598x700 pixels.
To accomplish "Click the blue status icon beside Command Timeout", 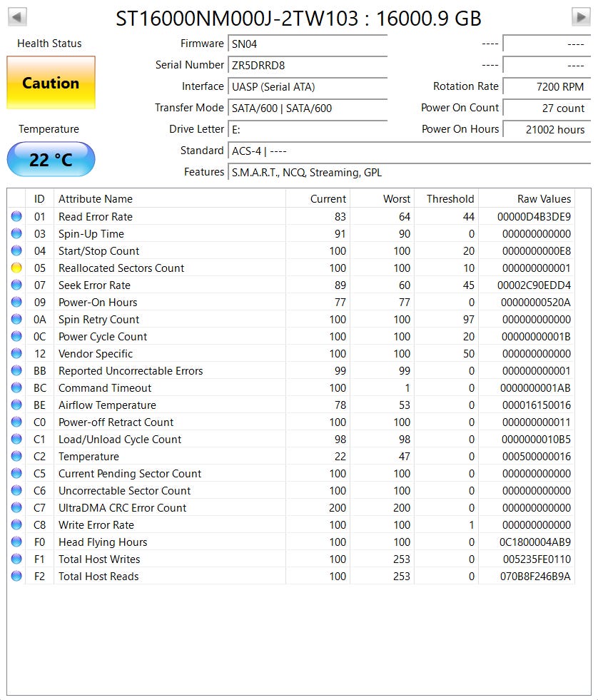I will (x=16, y=388).
